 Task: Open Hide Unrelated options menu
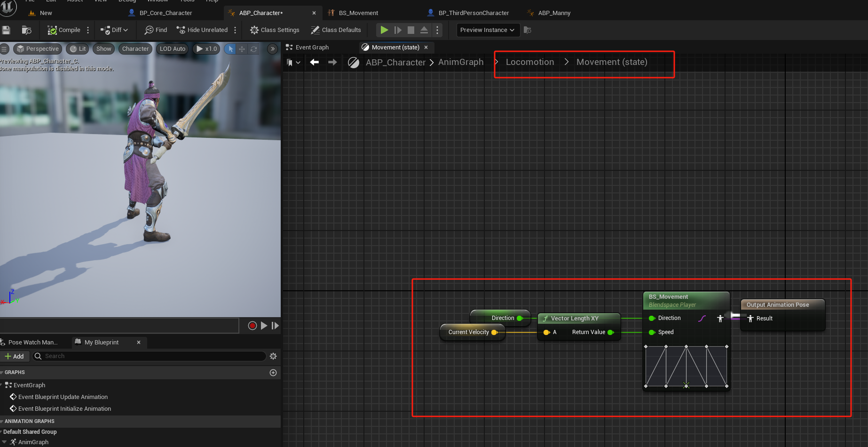click(x=235, y=30)
